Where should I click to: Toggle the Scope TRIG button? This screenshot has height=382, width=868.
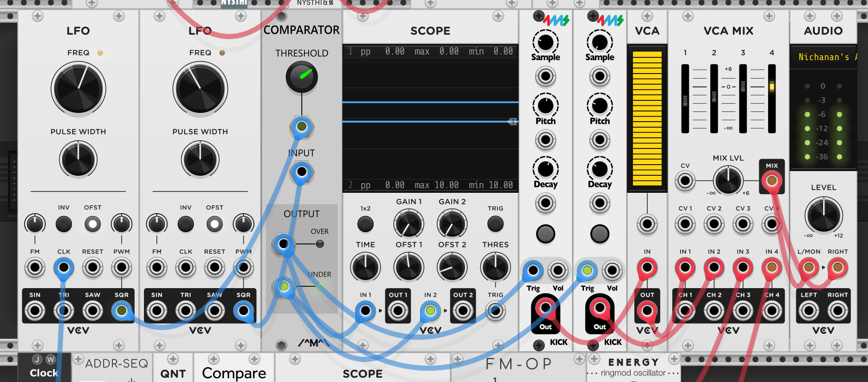click(496, 224)
